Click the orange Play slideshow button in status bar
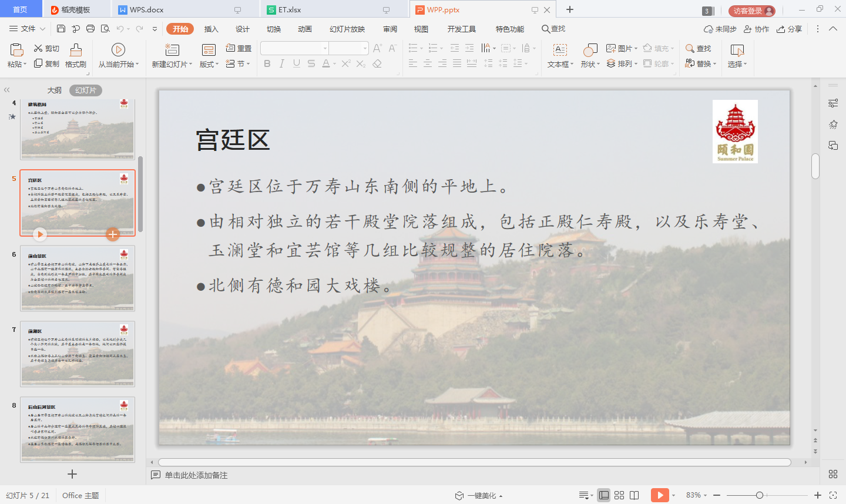The width and height of the screenshot is (846, 504). click(660, 495)
